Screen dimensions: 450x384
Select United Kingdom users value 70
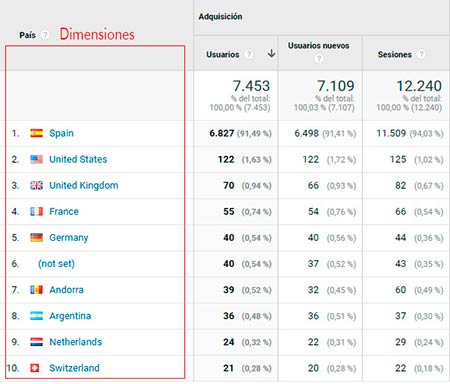point(229,185)
